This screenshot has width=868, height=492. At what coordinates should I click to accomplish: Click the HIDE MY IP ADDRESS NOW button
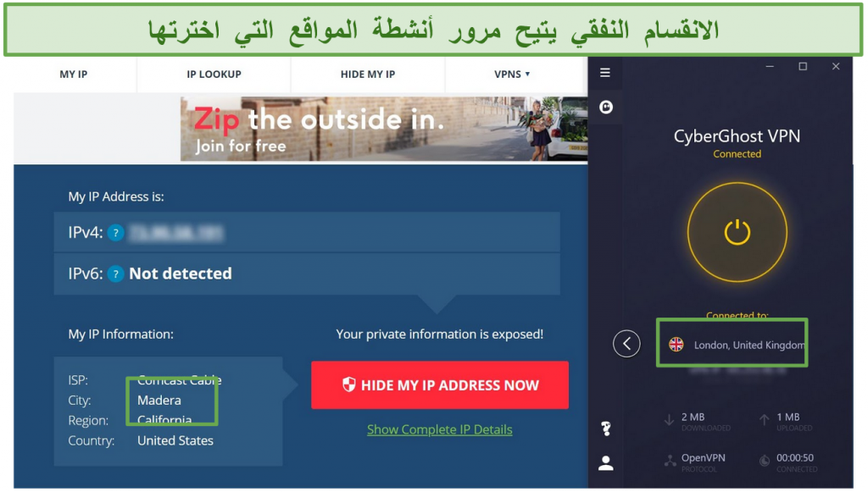(440, 385)
